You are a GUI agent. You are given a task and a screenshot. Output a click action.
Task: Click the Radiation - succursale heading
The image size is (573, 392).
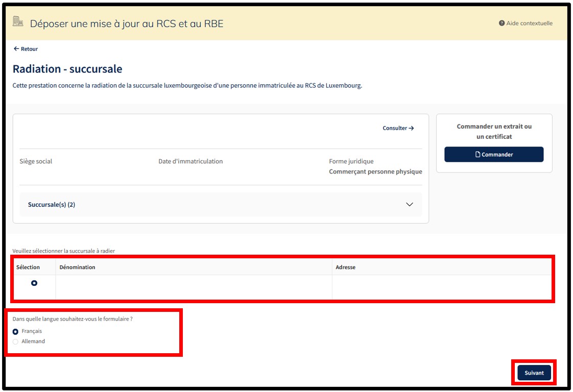click(67, 69)
